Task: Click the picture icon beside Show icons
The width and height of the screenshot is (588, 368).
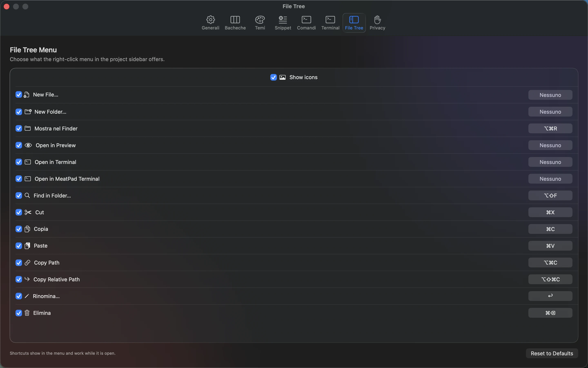Action: tap(282, 77)
